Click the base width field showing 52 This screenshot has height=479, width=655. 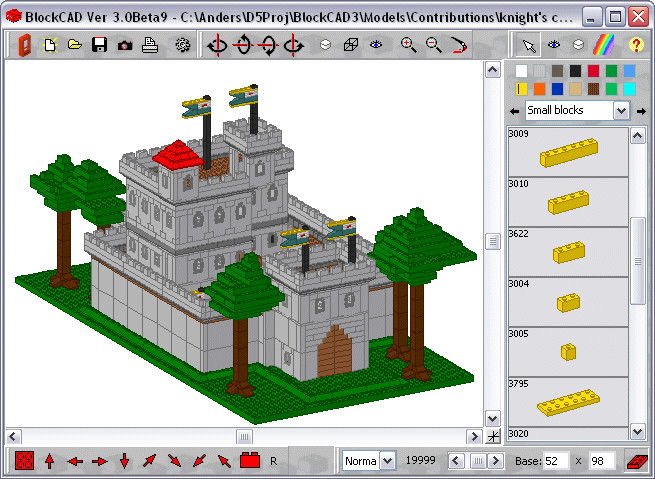click(x=556, y=461)
